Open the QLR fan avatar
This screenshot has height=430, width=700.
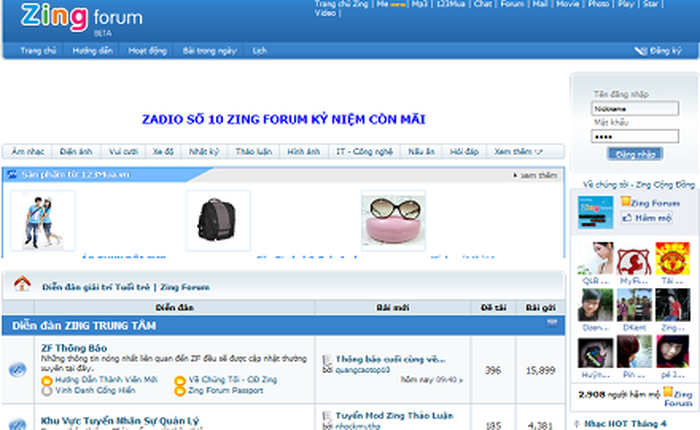pos(596,258)
